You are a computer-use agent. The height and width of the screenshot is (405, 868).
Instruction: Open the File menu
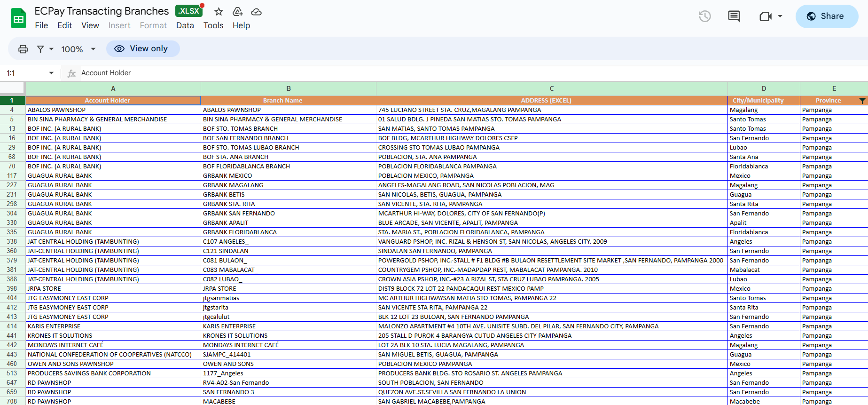coord(41,25)
